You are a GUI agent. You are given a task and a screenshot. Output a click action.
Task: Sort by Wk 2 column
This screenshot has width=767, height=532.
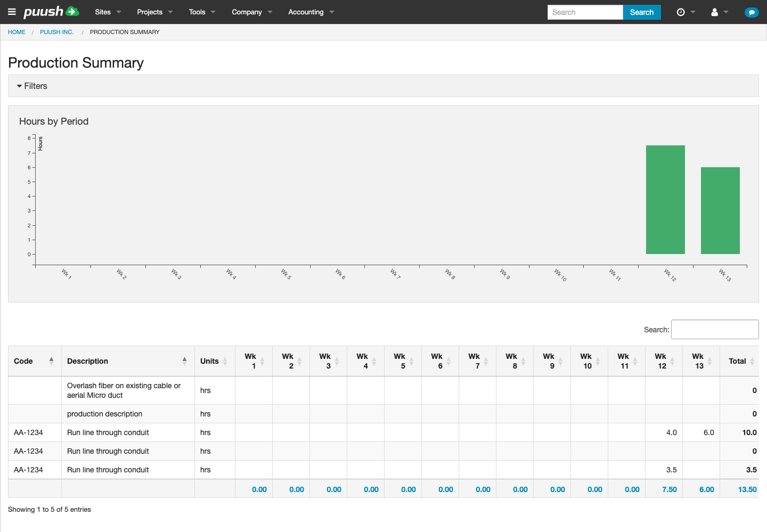point(291,361)
